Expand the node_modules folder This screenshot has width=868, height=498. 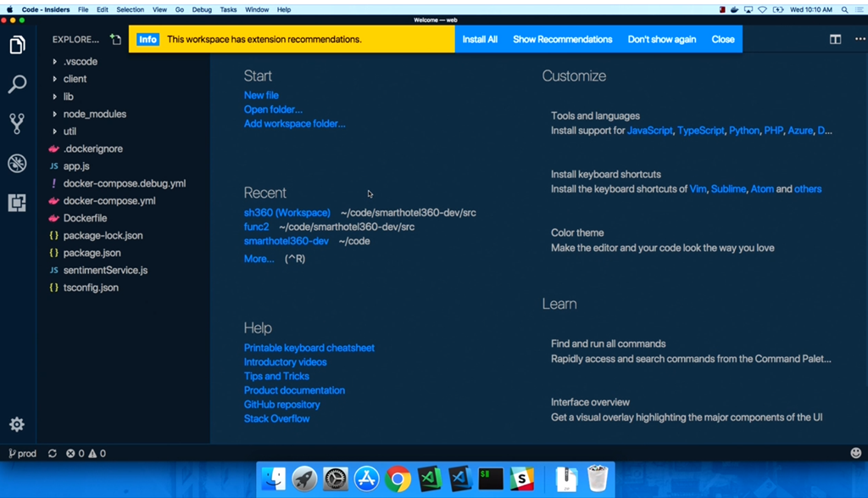pos(95,114)
